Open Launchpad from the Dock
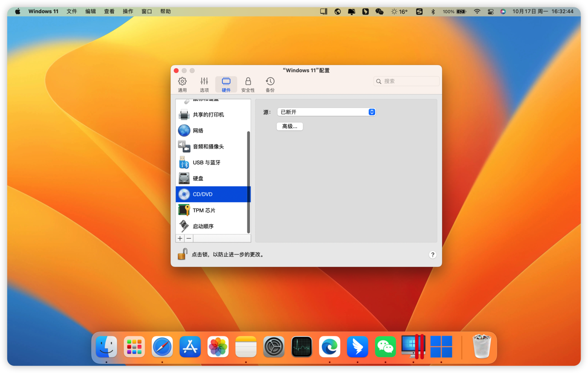The height and width of the screenshot is (373, 588). point(134,347)
